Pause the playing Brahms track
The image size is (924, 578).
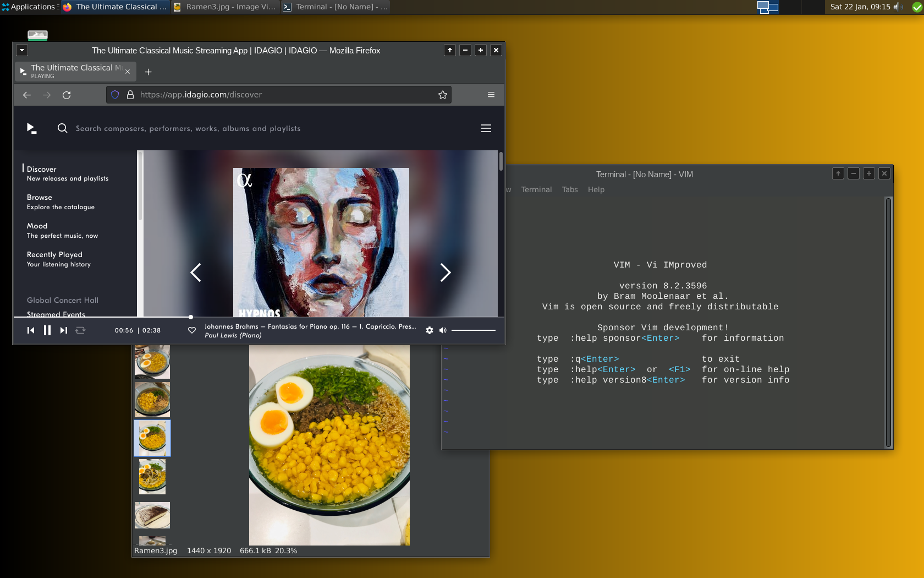[47, 330]
